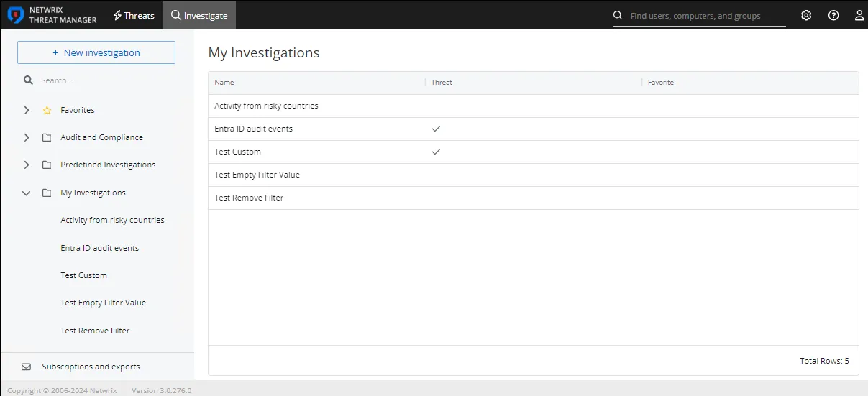Switch to the Investigate tab
This screenshot has width=868, height=396.
click(x=199, y=15)
